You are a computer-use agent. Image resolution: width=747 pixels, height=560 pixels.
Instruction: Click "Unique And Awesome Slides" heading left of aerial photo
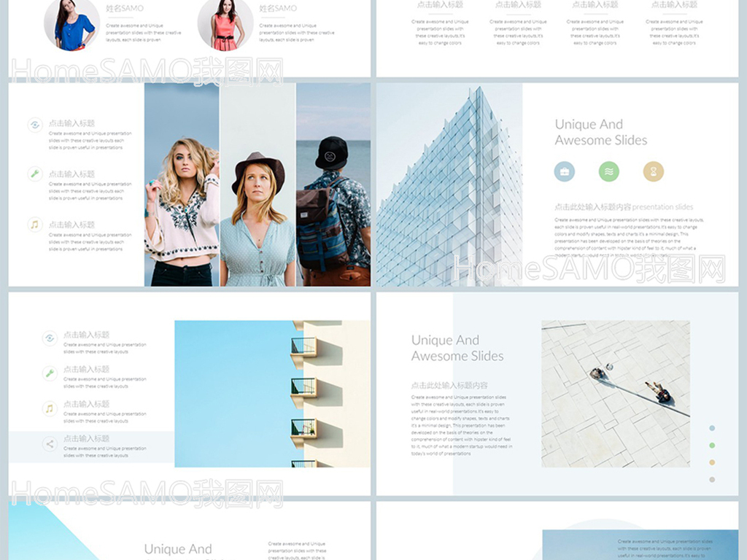(457, 348)
